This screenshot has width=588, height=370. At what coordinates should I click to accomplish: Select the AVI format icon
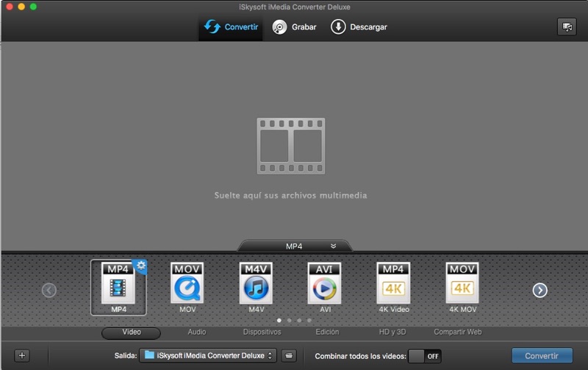[x=325, y=283]
